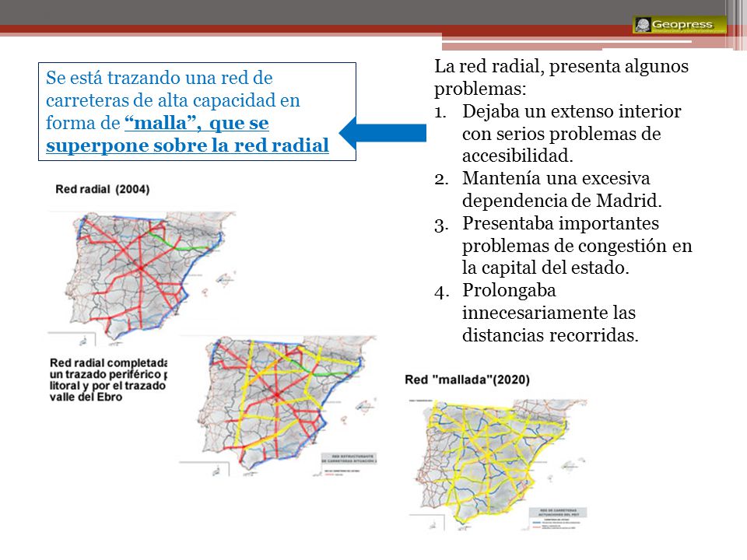The image size is (747, 560).
Task: Click the 'Red "mallada"(2020)' caption
Action: (467, 380)
